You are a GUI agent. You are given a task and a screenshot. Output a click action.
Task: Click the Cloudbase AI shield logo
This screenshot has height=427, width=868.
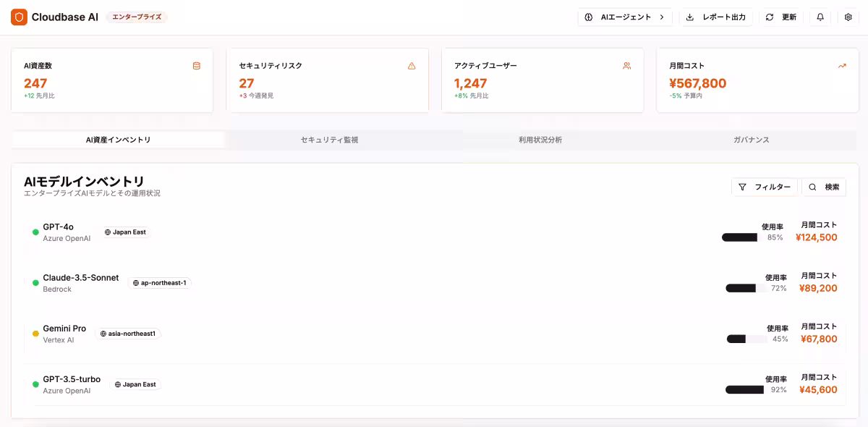[19, 17]
